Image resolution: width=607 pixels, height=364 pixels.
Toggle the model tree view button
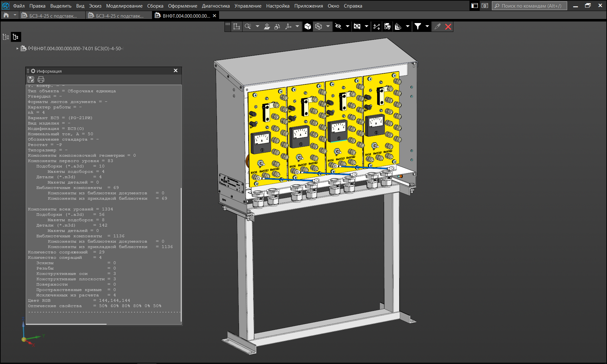[x=15, y=37]
